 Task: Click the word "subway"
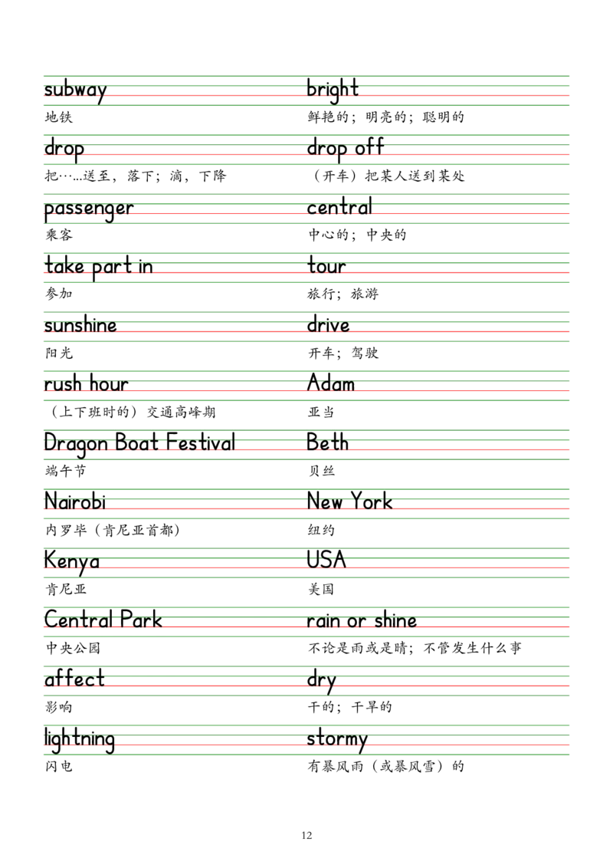[77, 90]
